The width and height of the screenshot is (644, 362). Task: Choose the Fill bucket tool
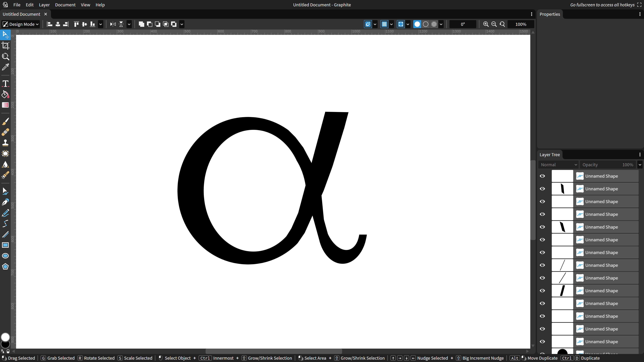[x=5, y=94]
